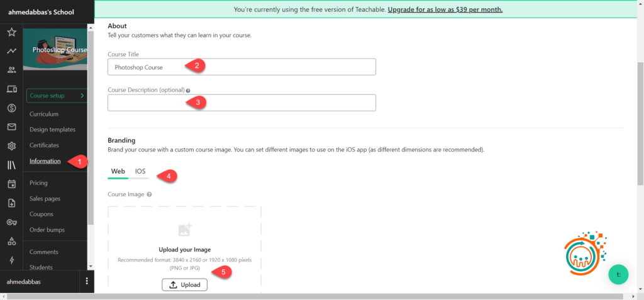Open the three-dot menu beside ahmedabbas
Image resolution: width=644 pixels, height=300 pixels.
87,282
